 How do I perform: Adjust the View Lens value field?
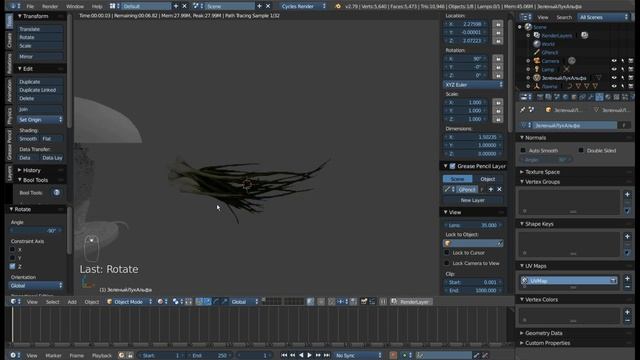(473, 225)
